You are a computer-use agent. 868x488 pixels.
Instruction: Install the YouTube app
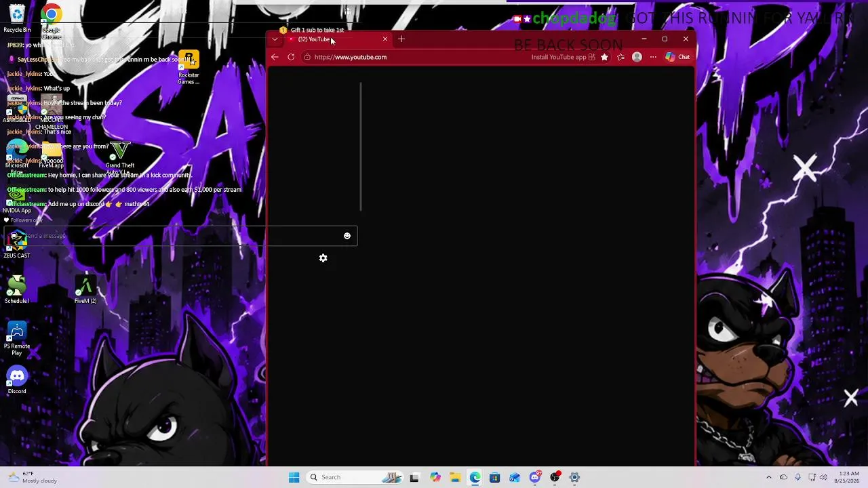(x=563, y=57)
